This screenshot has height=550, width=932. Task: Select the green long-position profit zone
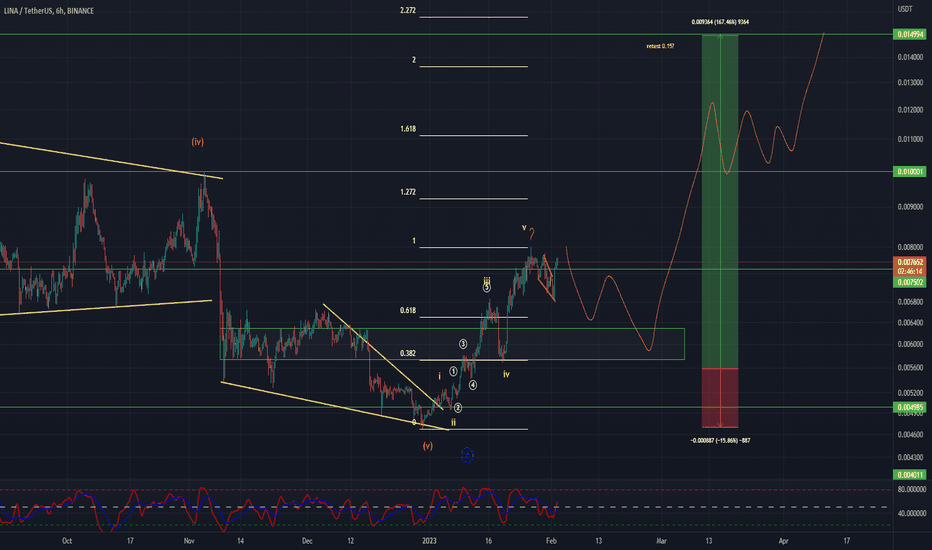coord(720,202)
